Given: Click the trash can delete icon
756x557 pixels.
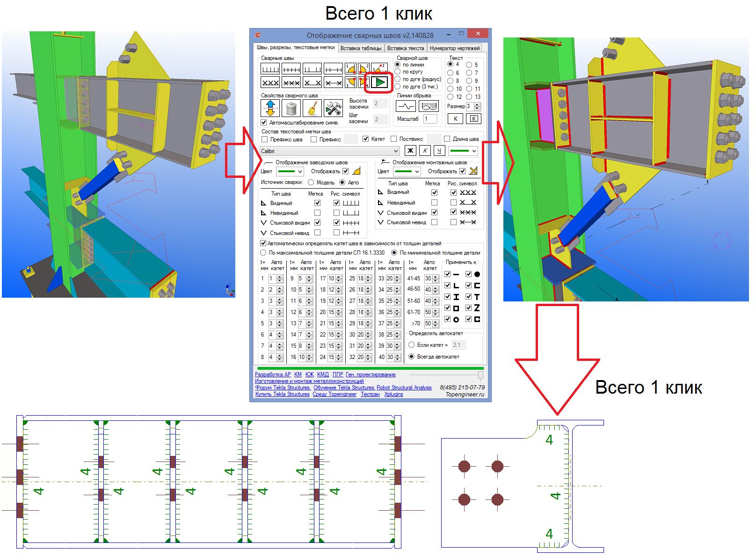Looking at the screenshot, I should 291,108.
